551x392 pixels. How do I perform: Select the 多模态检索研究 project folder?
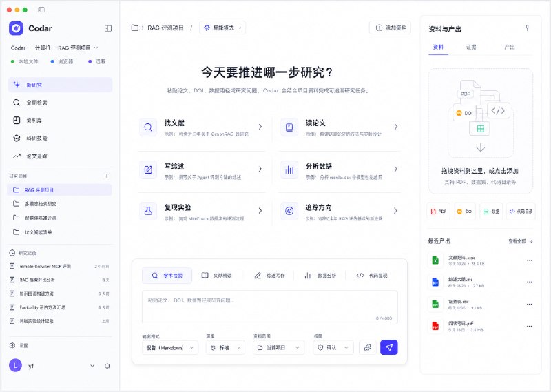point(60,204)
